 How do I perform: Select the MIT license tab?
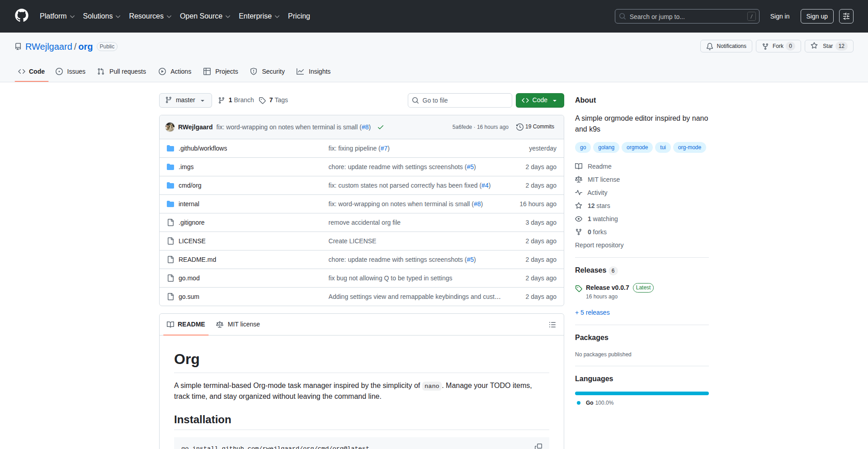[x=238, y=325]
